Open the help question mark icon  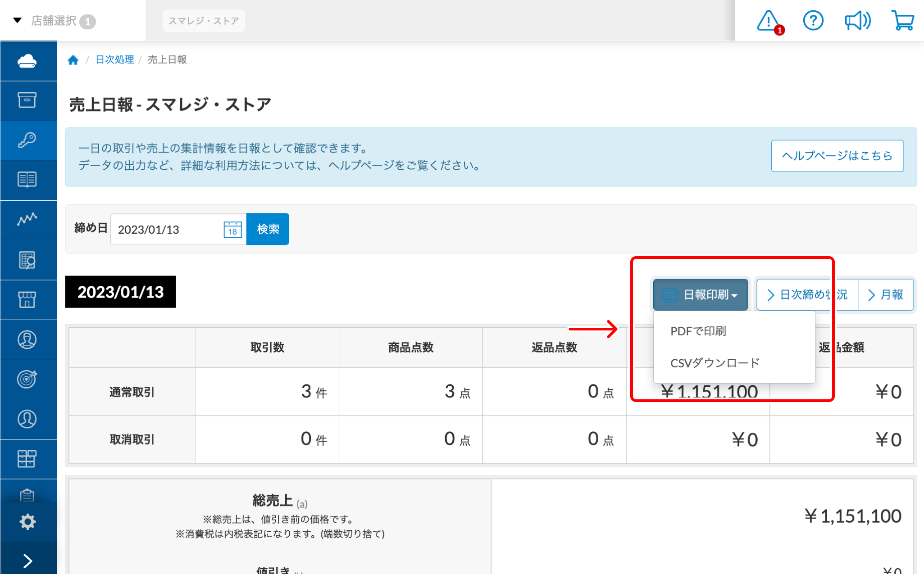point(813,21)
